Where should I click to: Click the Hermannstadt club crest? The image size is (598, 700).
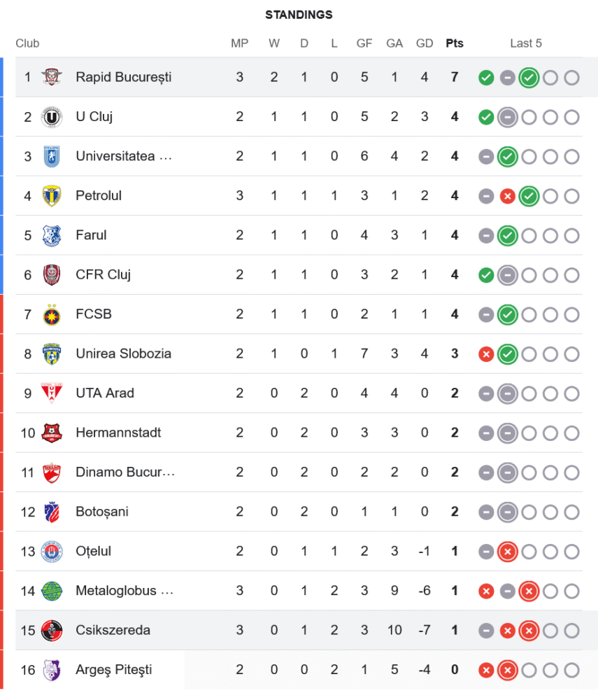click(52, 433)
